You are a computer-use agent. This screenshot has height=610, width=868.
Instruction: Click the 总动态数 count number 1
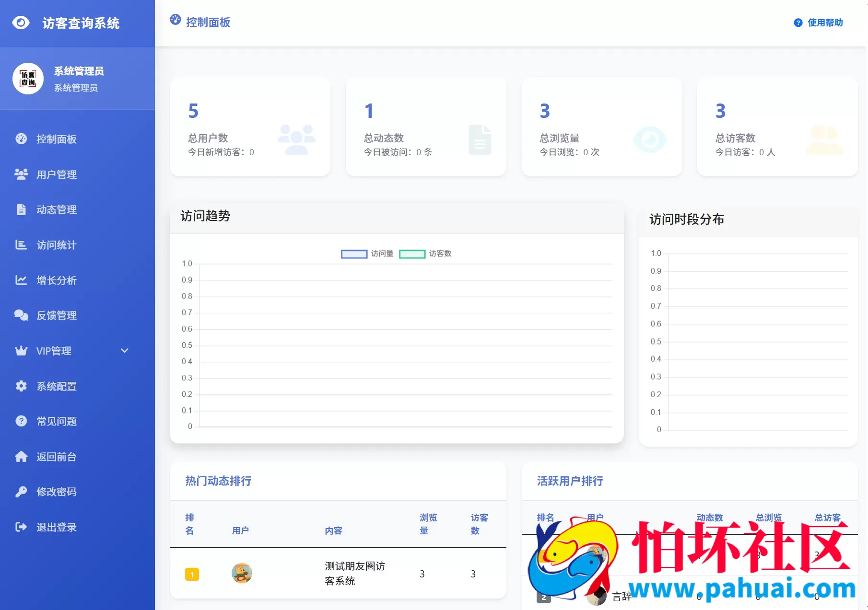[369, 111]
